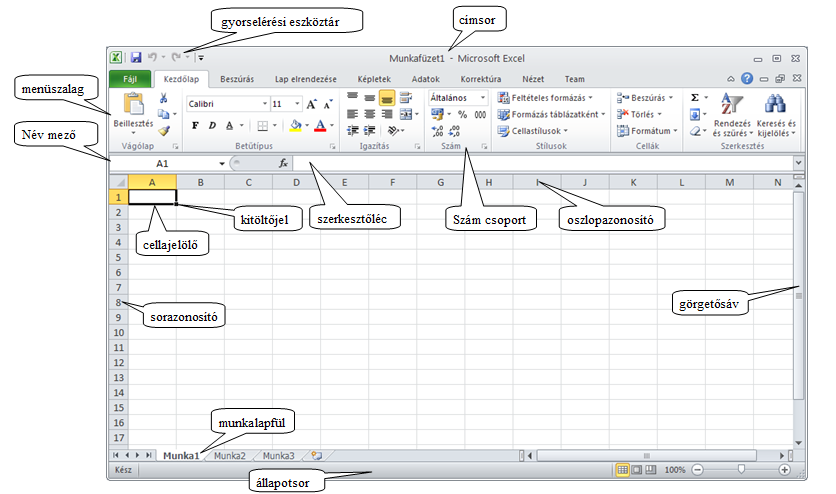836x494 pixels.
Task: Click the Keresés és kijelölés binoculars icon
Action: click(x=775, y=103)
